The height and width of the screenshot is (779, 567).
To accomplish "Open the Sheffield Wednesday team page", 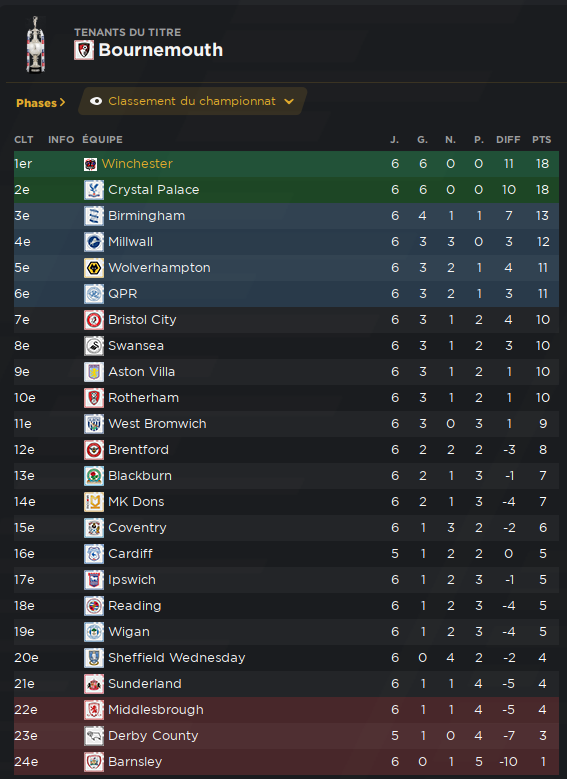I will tap(176, 658).
